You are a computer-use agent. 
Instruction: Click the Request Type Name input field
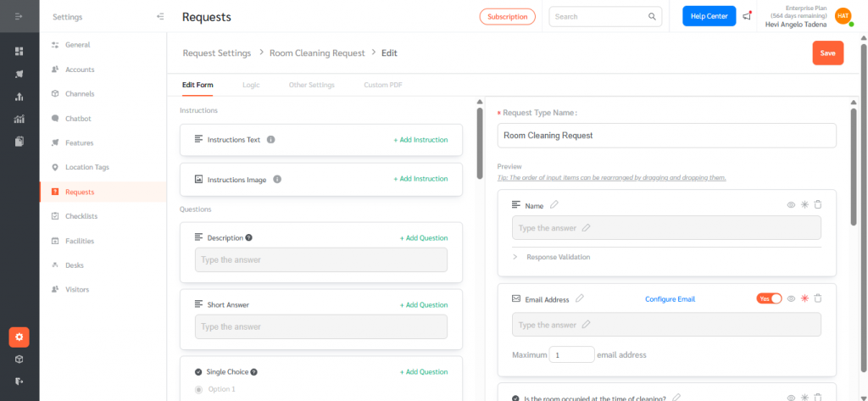click(x=666, y=135)
